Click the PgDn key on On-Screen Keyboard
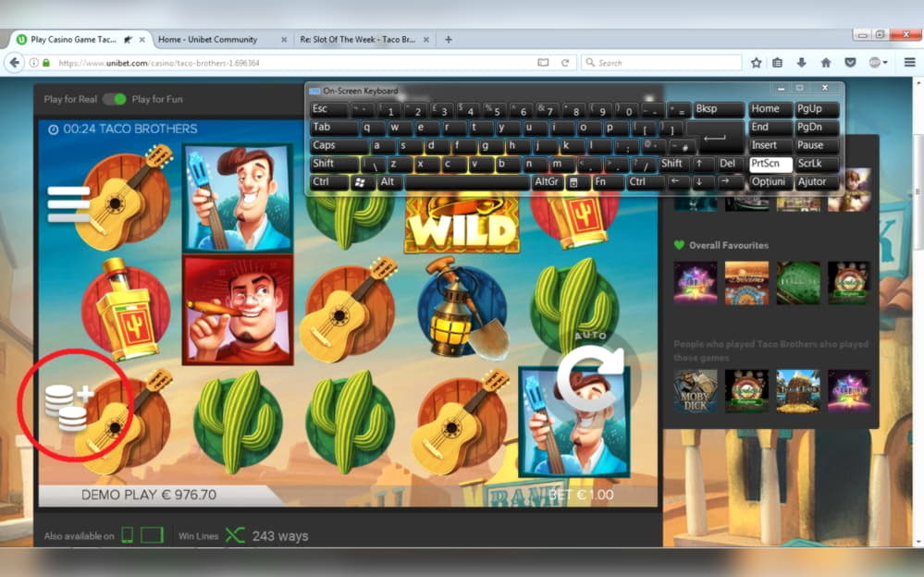This screenshot has height=577, width=924. click(x=817, y=128)
